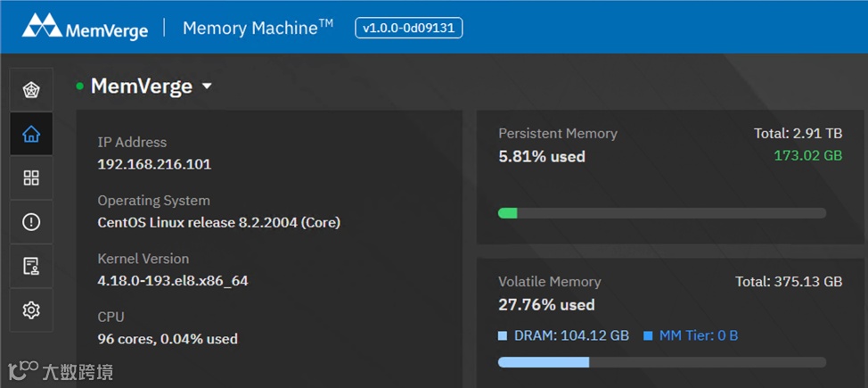Click the CentOS Linux release value

pyautogui.click(x=219, y=223)
